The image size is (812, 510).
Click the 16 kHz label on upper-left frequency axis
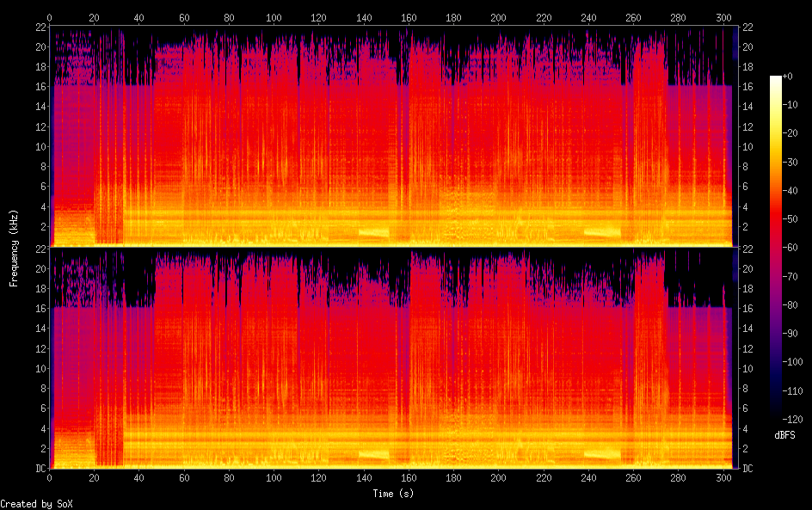tap(39, 87)
